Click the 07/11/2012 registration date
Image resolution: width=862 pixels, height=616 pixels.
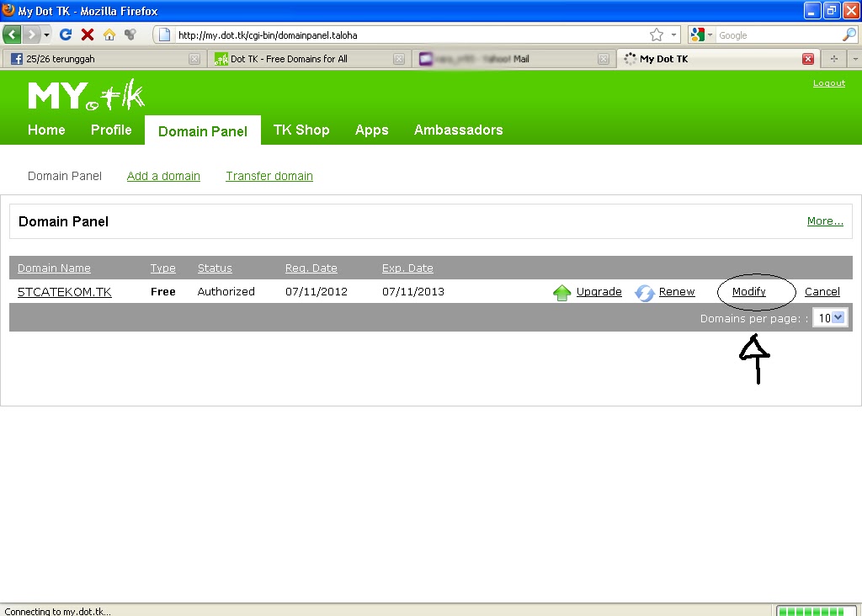pyautogui.click(x=317, y=292)
